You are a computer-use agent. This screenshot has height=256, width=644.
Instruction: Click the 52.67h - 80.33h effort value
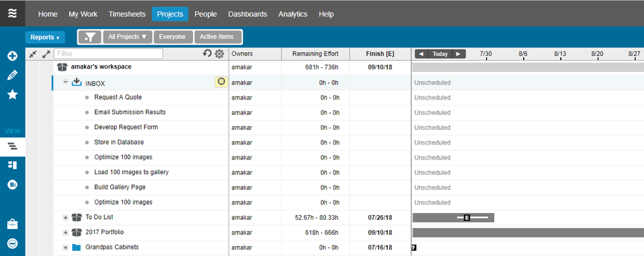316,218
